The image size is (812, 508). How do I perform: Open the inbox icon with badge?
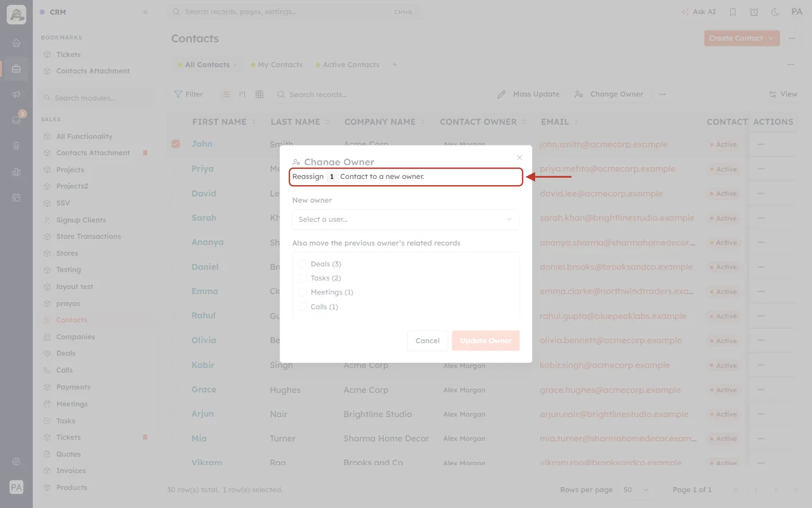pos(16,120)
